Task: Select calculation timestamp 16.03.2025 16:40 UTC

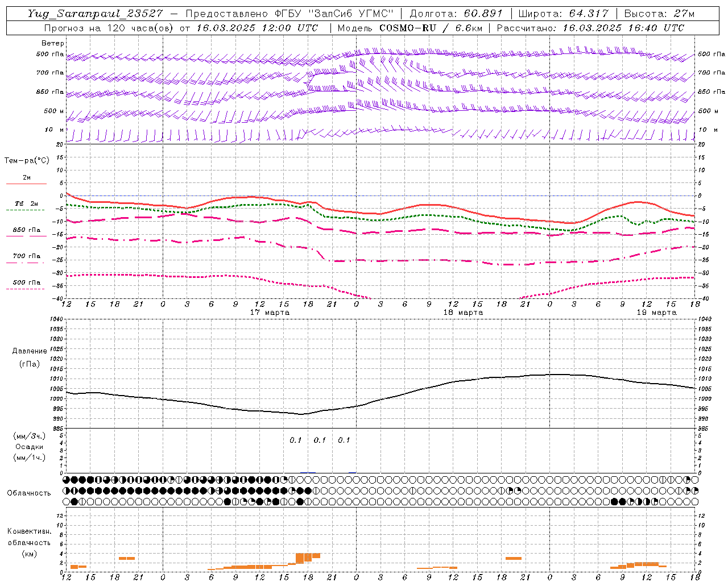Action: pyautogui.click(x=623, y=28)
